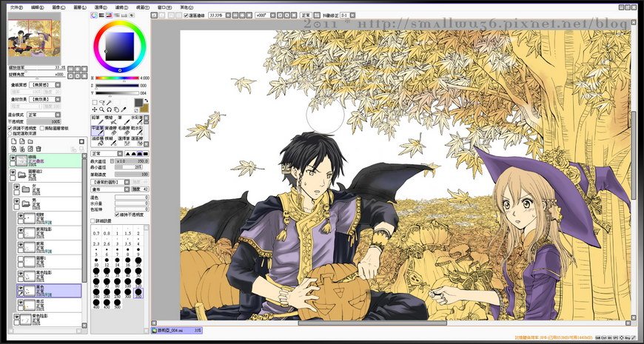Select the magic wand tool
The width and height of the screenshot is (644, 344).
110,102
